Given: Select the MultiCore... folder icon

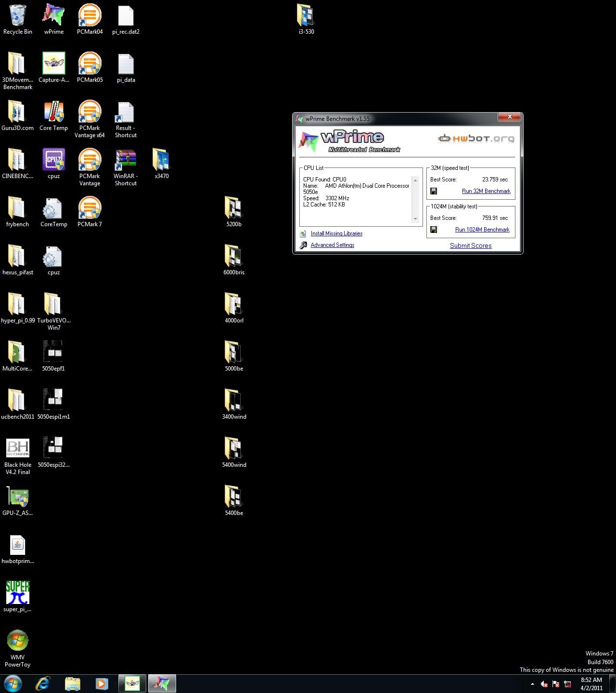Looking at the screenshot, I should click(17, 353).
